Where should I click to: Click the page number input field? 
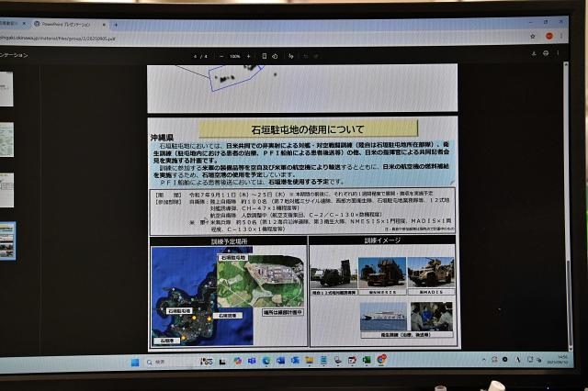195,57
